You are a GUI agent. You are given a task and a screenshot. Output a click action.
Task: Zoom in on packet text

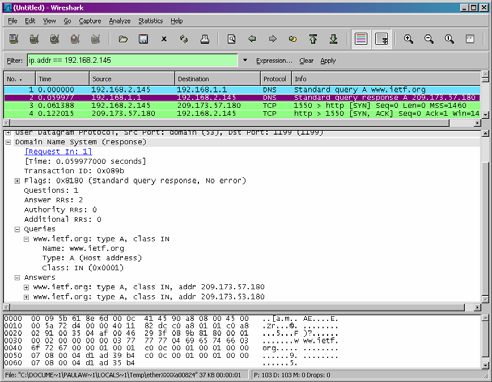(x=408, y=39)
